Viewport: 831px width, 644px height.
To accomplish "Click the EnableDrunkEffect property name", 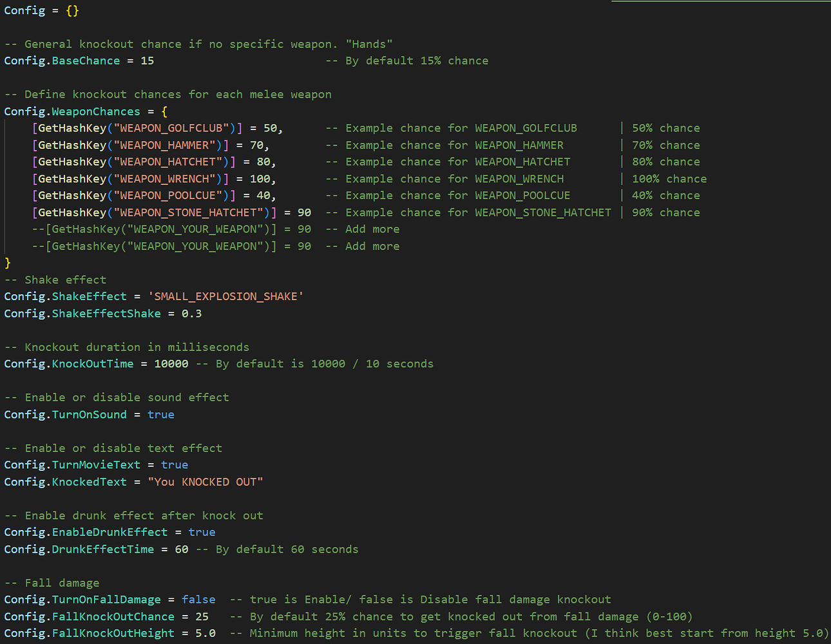I will point(110,531).
